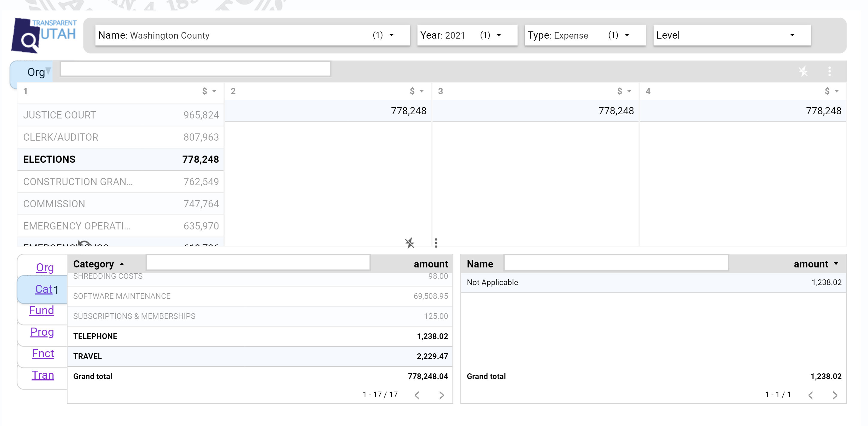Viewport: 868px width, 426px height.
Task: Open the Year 2021 filter dropdown
Action: [467, 35]
